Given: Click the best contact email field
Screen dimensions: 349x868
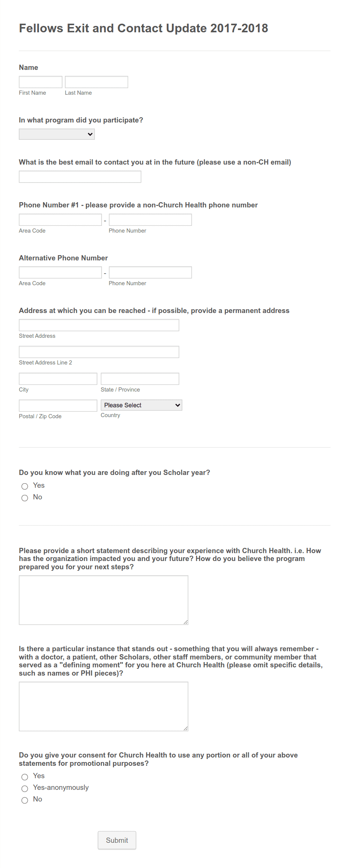Looking at the screenshot, I should click(80, 176).
